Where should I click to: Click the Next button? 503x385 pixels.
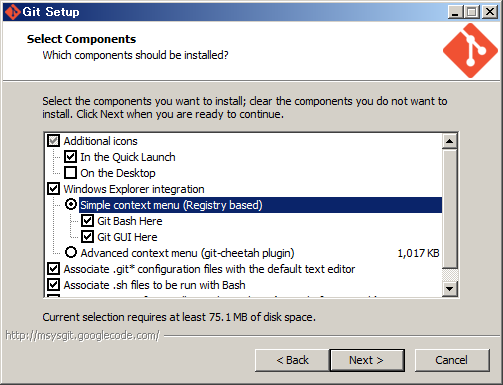tap(367, 360)
